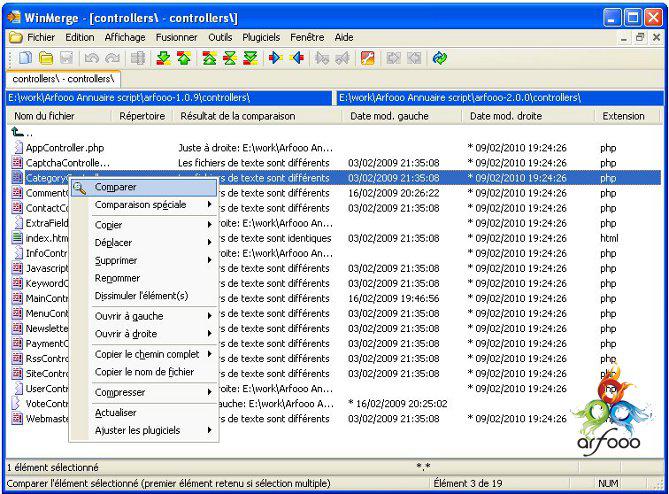Screen dimensions: 669x494
Task: Open the Plugiciels menu
Action: [x=261, y=38]
